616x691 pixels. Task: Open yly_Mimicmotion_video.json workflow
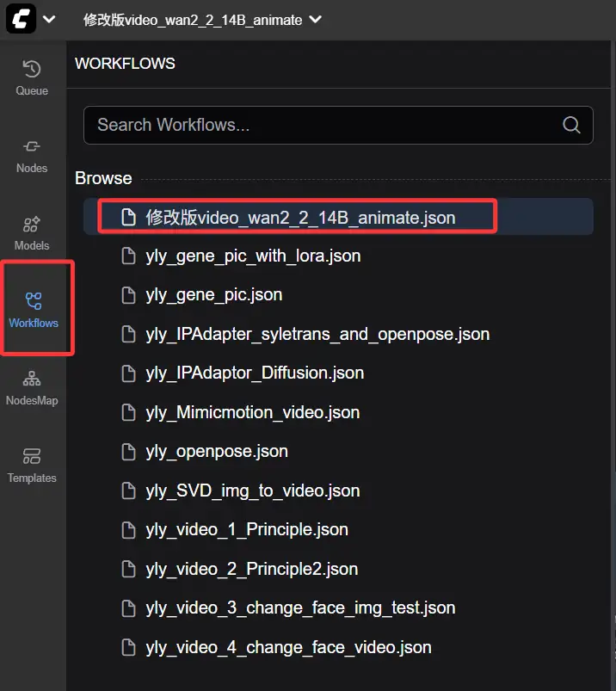(x=252, y=412)
